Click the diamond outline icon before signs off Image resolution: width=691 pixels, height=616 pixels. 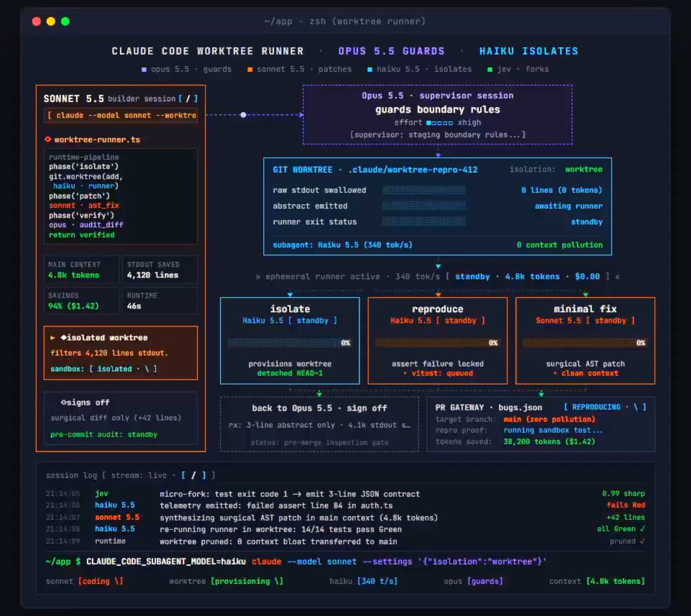click(63, 402)
